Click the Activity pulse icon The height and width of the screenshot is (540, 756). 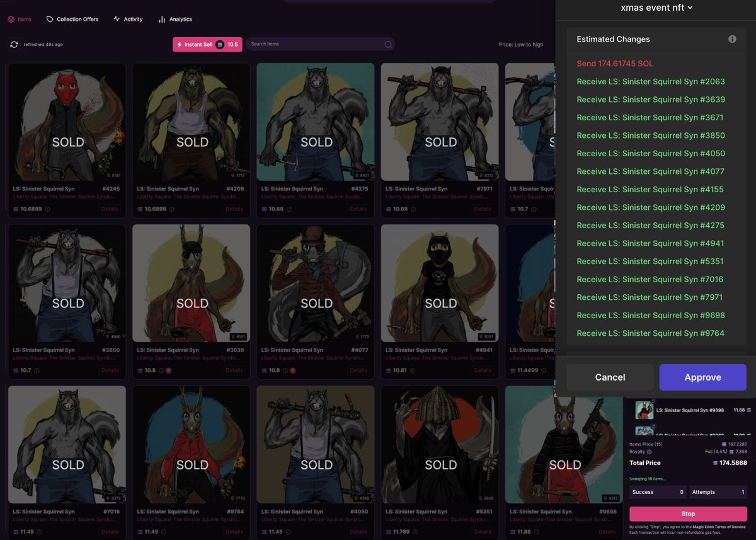(x=117, y=20)
